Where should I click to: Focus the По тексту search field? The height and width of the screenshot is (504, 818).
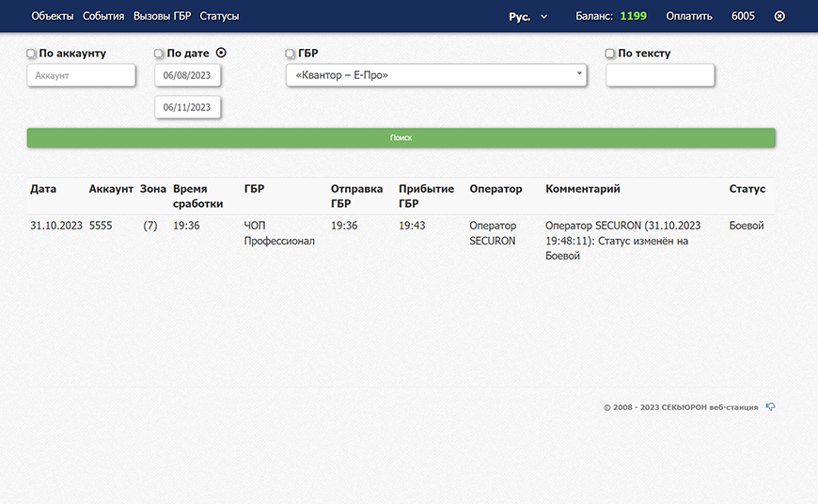pos(660,75)
